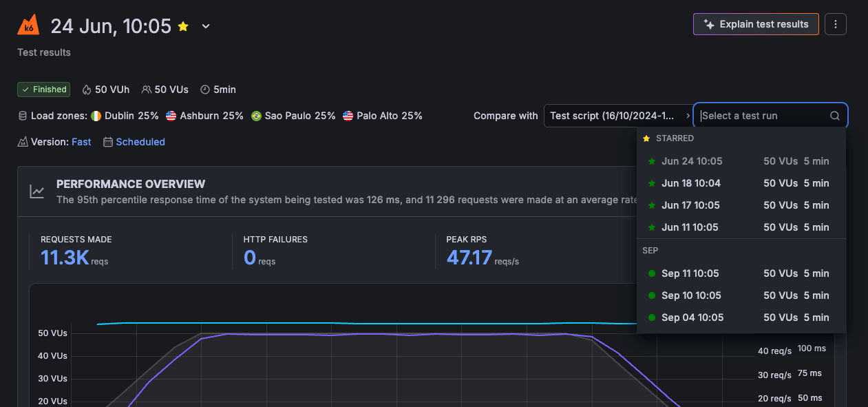
Task: Click the users icon beside 50 VUs
Action: point(146,90)
